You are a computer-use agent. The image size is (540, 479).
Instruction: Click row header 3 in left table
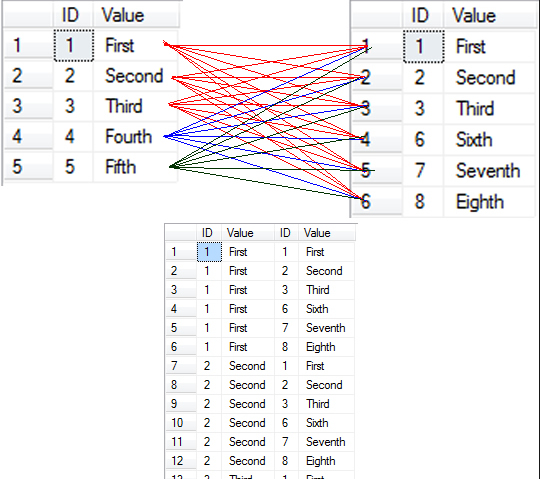28,106
